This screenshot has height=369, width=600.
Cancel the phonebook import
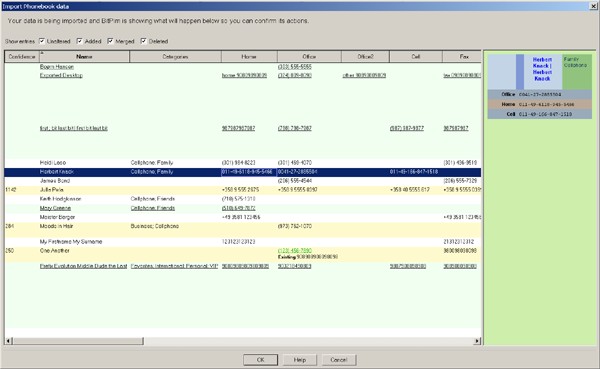pos(339,360)
